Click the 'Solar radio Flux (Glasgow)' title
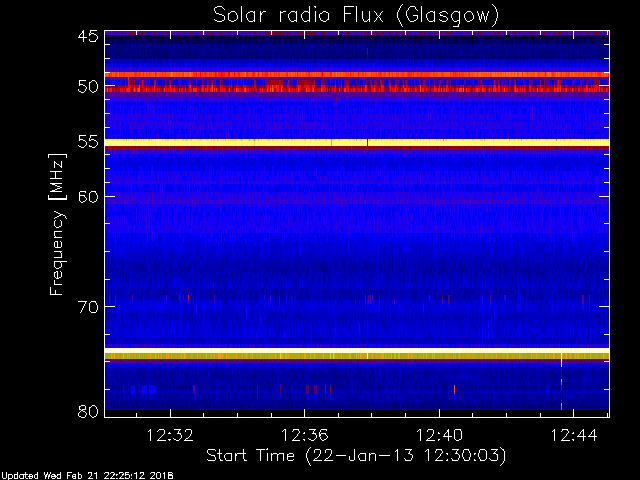This screenshot has height=480, width=640. tap(356, 16)
